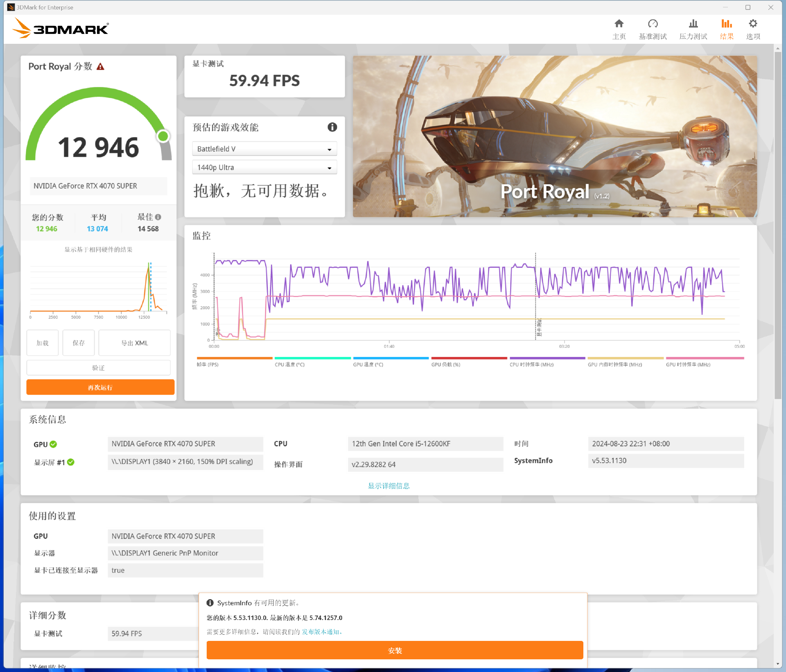Click the NVIDIA GeForce RTX 4070 SUPER field under 系统信息
The height and width of the screenshot is (672, 786).
pos(185,444)
